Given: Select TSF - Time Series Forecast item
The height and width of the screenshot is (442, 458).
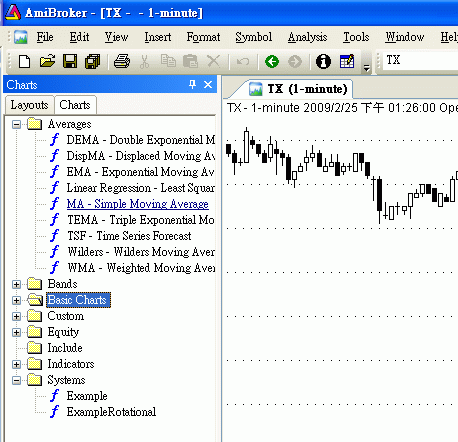Looking at the screenshot, I should click(129, 236).
